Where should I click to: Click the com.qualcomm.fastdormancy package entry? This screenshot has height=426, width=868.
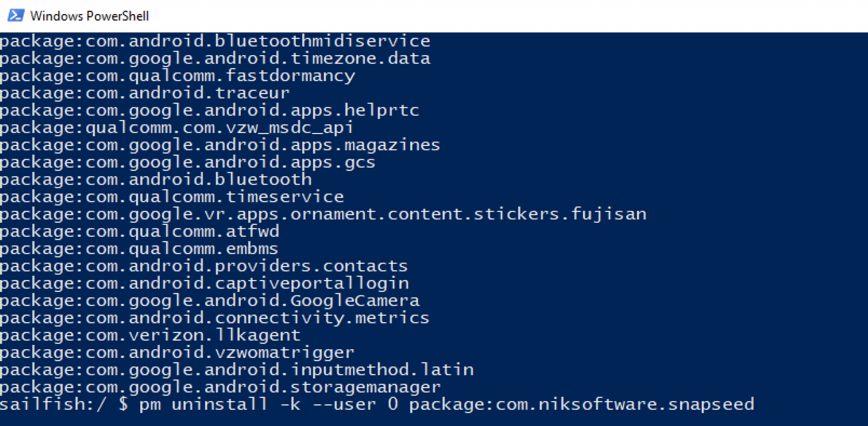tap(177, 76)
